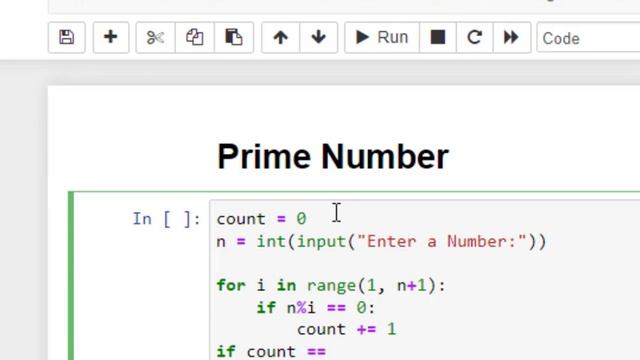Insert a new cell with the plus icon
The image size is (640, 360).
click(111, 38)
